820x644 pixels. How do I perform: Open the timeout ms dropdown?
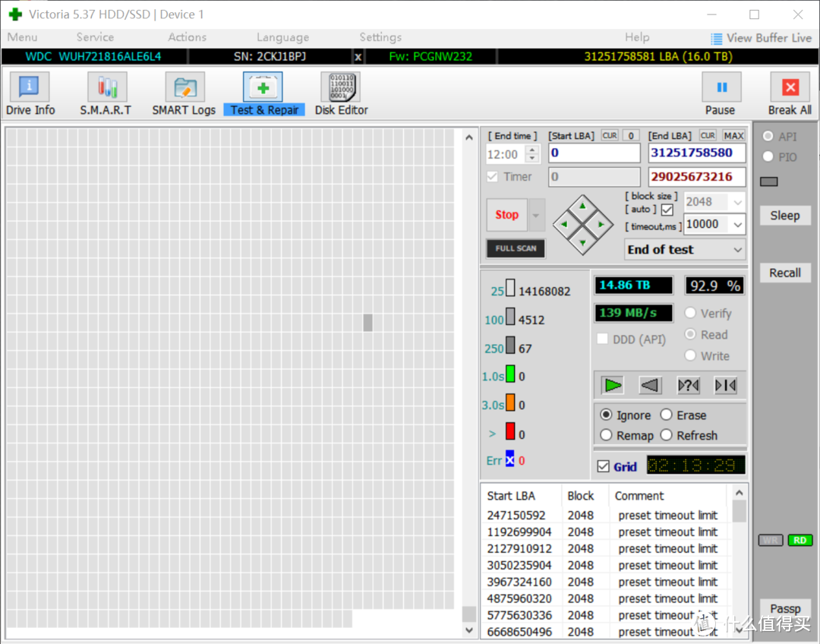coord(738,225)
